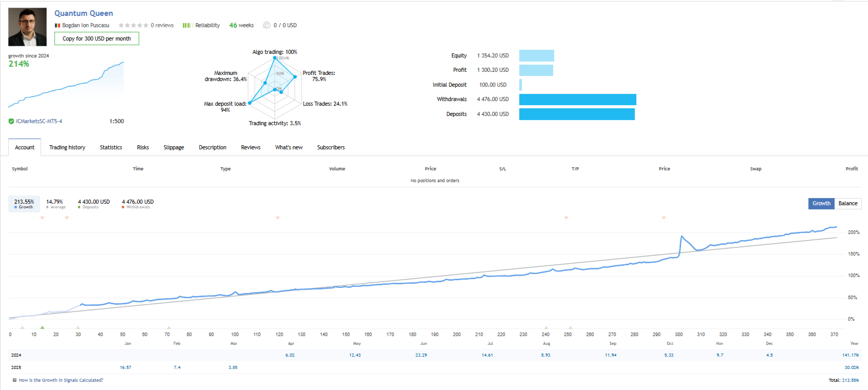
Task: Click the pink withdrawal marker above the growth spike
Action: [664, 218]
